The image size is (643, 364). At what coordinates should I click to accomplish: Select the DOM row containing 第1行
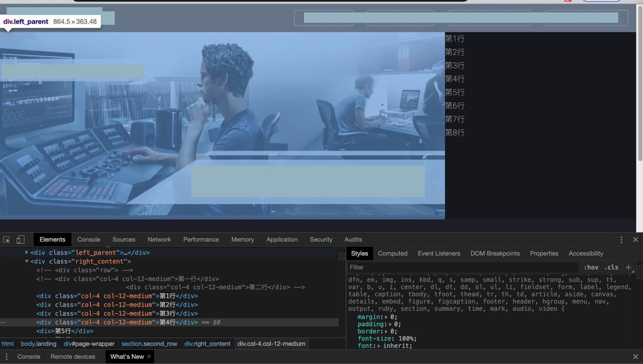(169, 296)
